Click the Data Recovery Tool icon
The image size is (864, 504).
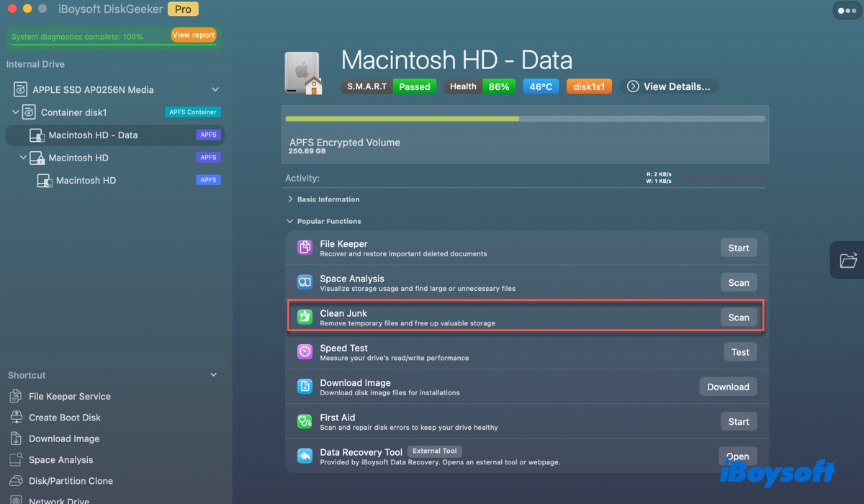pos(305,456)
